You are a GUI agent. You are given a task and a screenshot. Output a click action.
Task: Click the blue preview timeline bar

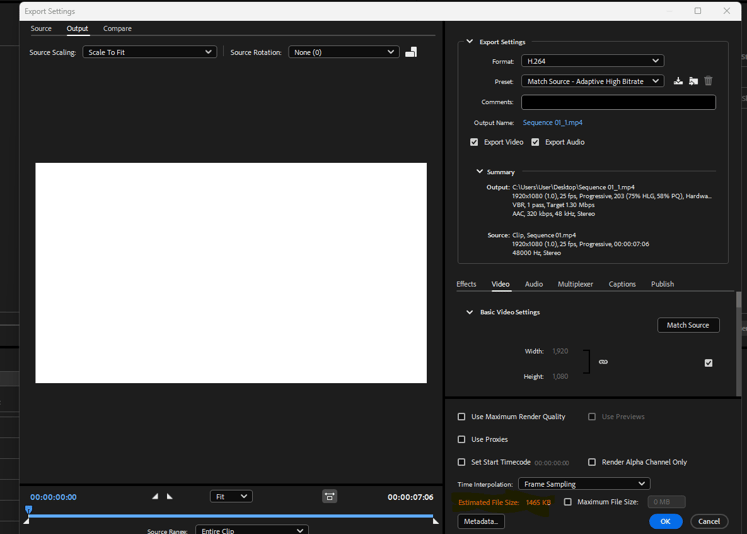coord(231,516)
